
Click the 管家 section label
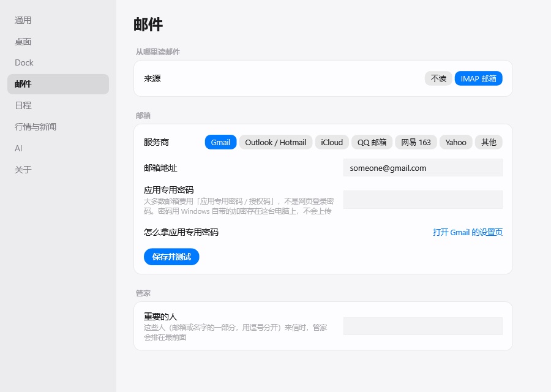click(143, 293)
